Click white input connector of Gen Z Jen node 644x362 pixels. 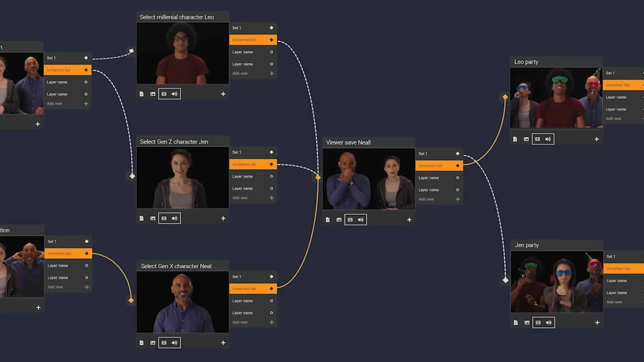[x=132, y=176]
